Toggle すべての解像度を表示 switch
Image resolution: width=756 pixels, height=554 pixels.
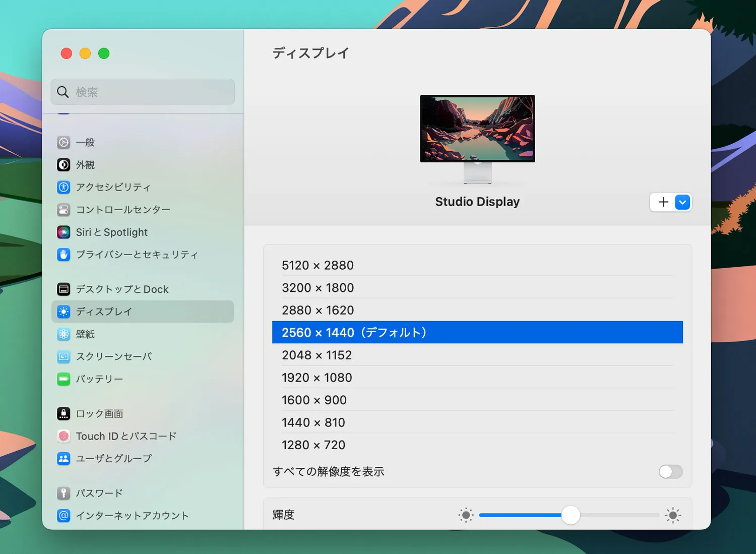click(671, 471)
